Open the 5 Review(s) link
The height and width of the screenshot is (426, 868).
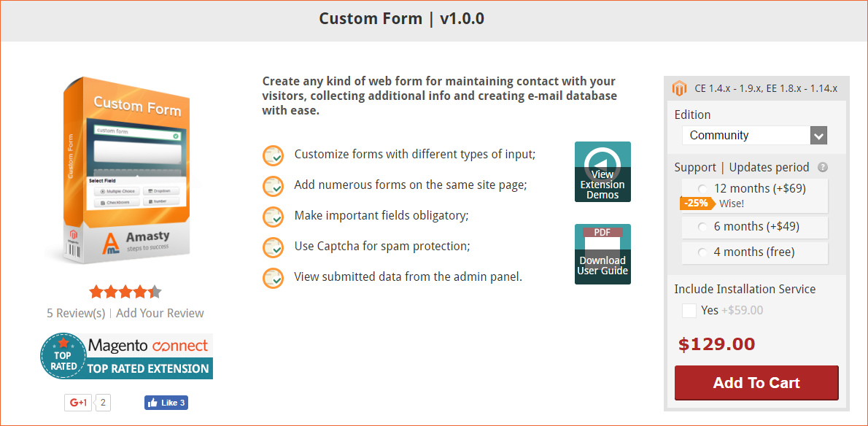[x=76, y=313]
